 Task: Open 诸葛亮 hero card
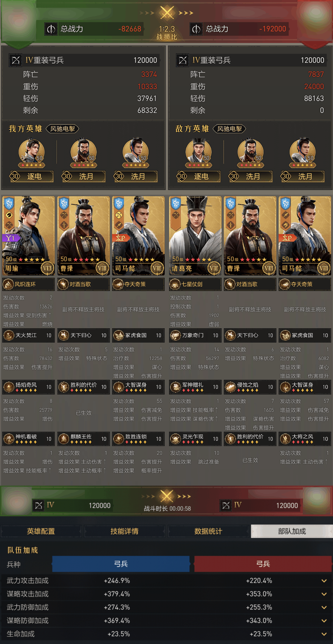click(195, 236)
